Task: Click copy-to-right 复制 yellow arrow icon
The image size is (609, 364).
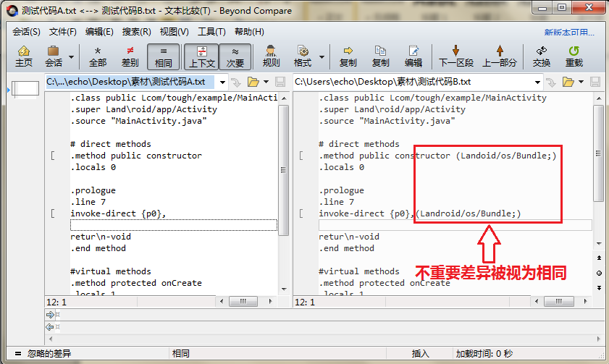Action: pyautogui.click(x=348, y=56)
